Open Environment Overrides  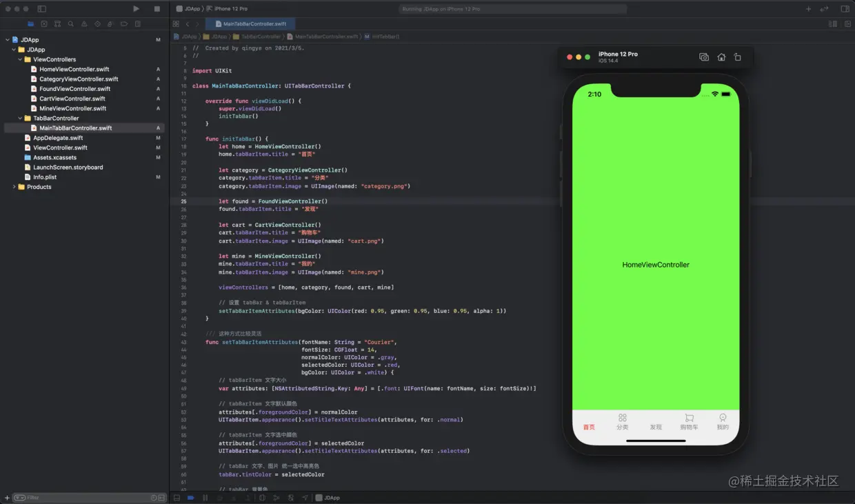(290, 497)
